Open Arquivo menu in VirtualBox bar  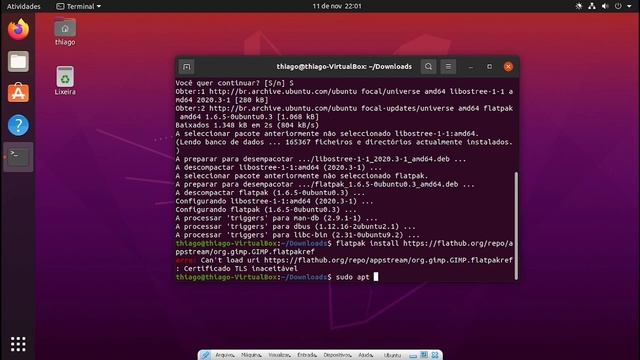(224, 355)
